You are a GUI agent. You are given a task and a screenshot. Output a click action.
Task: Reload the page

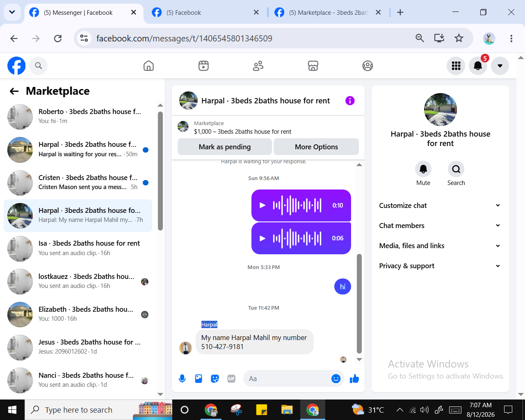tap(58, 38)
